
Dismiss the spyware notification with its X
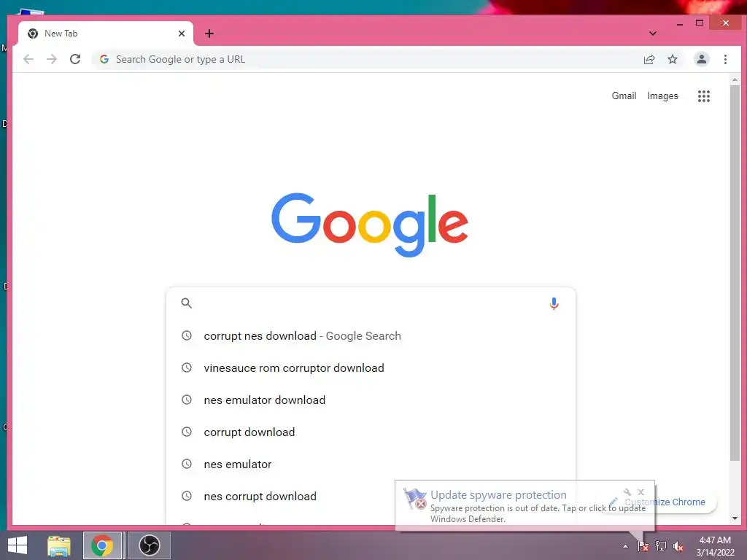[640, 492]
